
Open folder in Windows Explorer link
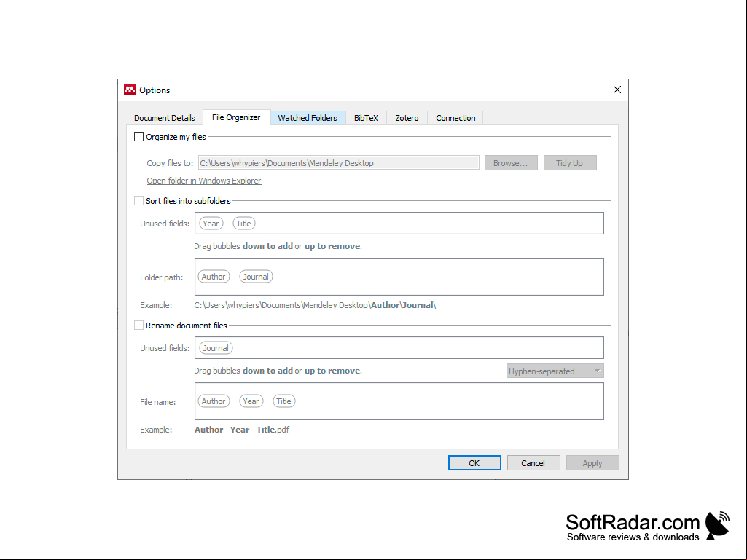click(x=204, y=181)
